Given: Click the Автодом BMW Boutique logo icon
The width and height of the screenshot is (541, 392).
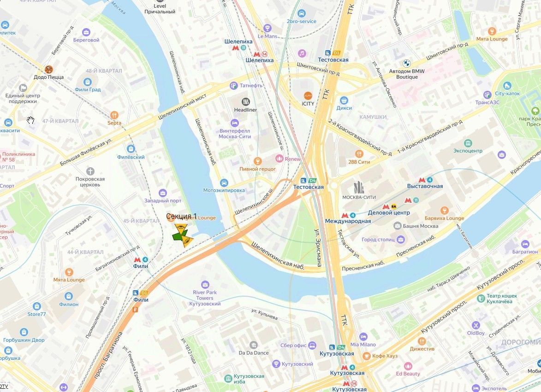Looking at the screenshot, I should tap(407, 64).
